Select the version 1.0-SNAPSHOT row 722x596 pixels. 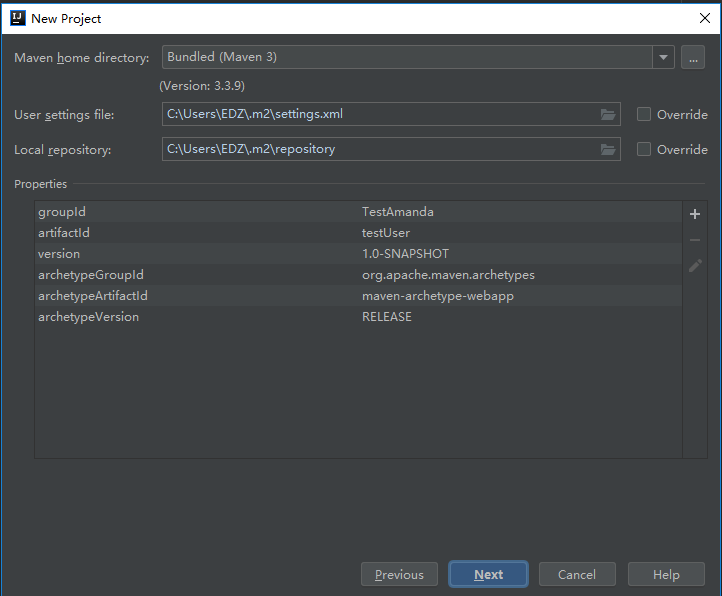(358, 254)
